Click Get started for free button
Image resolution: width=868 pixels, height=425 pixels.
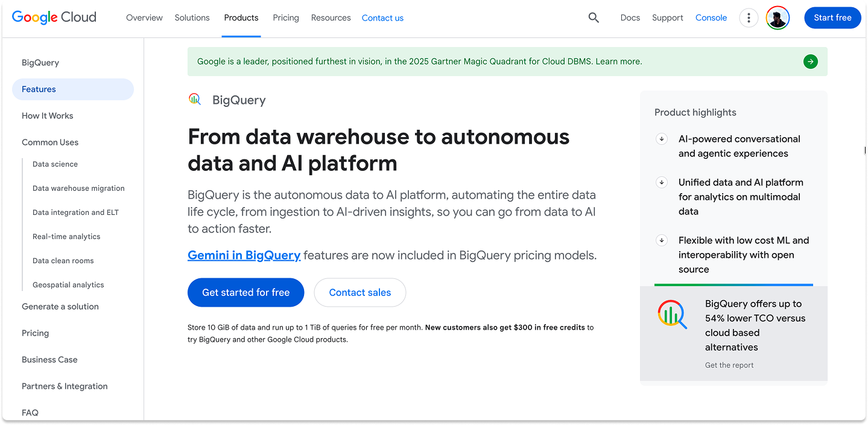pos(246,292)
